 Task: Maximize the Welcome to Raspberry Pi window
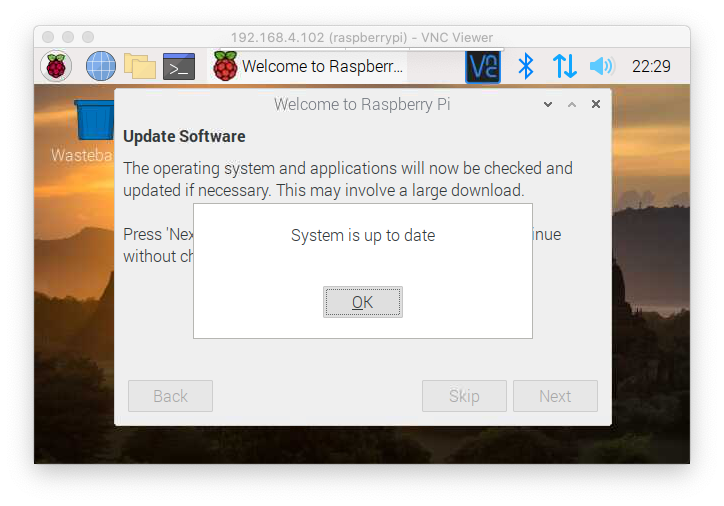[572, 104]
